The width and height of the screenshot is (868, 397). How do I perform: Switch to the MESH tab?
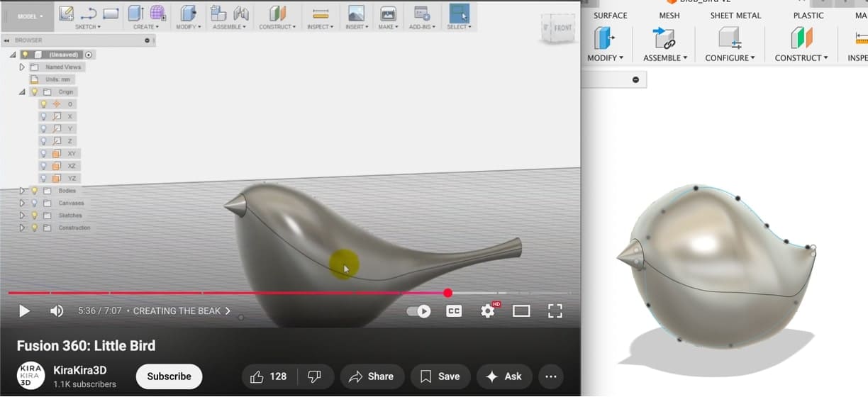(x=669, y=15)
